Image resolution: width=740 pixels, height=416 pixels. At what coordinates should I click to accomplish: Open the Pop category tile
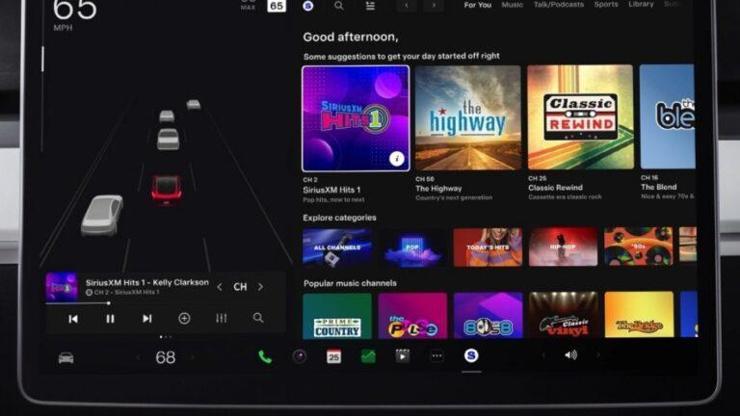412,247
